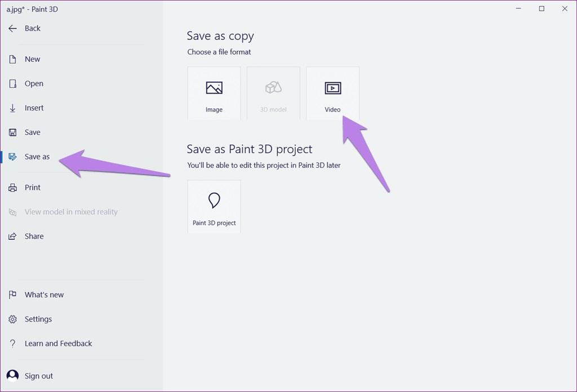
Task: Click the Learn and Feedback question mark
Action: tap(12, 344)
